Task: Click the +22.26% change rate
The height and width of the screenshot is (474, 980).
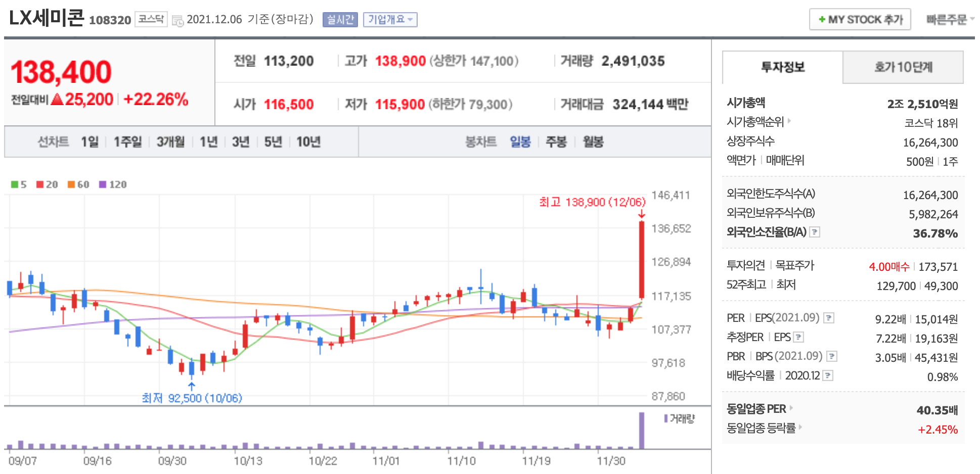Action: coord(156,99)
